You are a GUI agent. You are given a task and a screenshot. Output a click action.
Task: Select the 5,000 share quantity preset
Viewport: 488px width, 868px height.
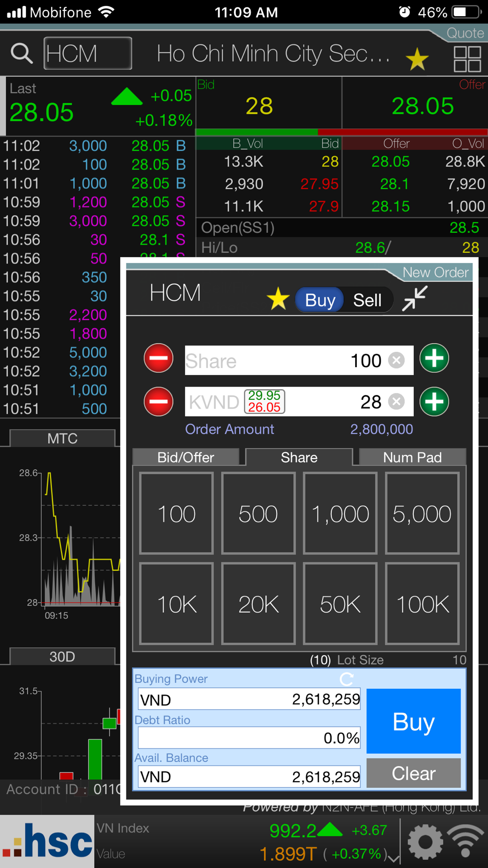click(x=422, y=513)
